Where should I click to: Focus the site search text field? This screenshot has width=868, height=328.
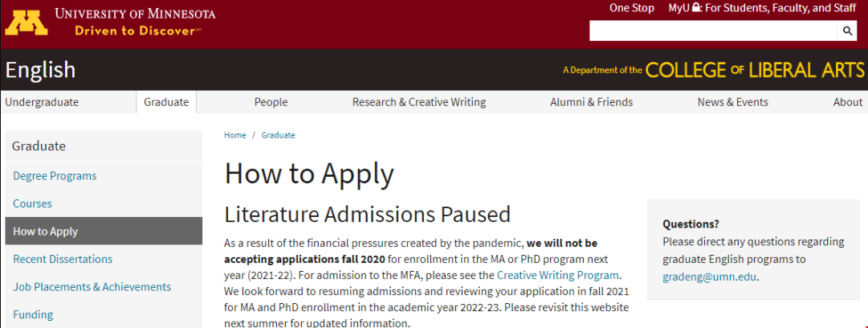pyautogui.click(x=713, y=31)
